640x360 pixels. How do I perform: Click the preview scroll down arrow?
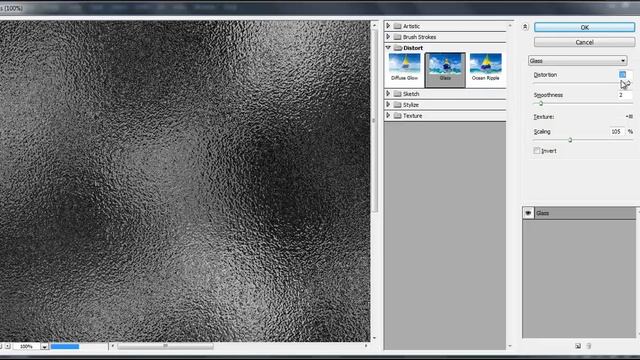point(374,338)
